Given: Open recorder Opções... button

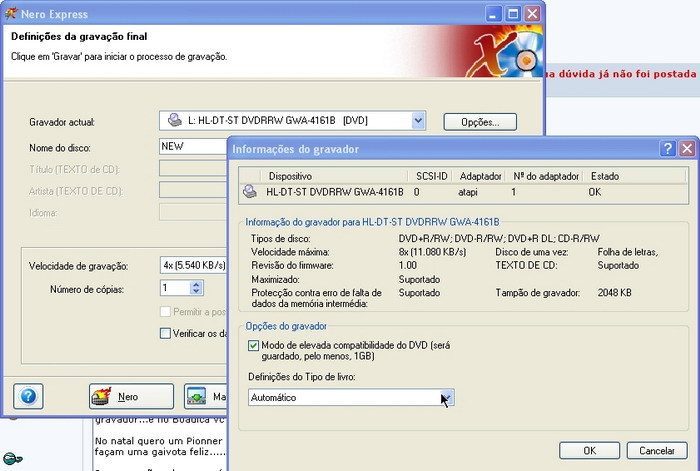Looking at the screenshot, I should coord(480,122).
